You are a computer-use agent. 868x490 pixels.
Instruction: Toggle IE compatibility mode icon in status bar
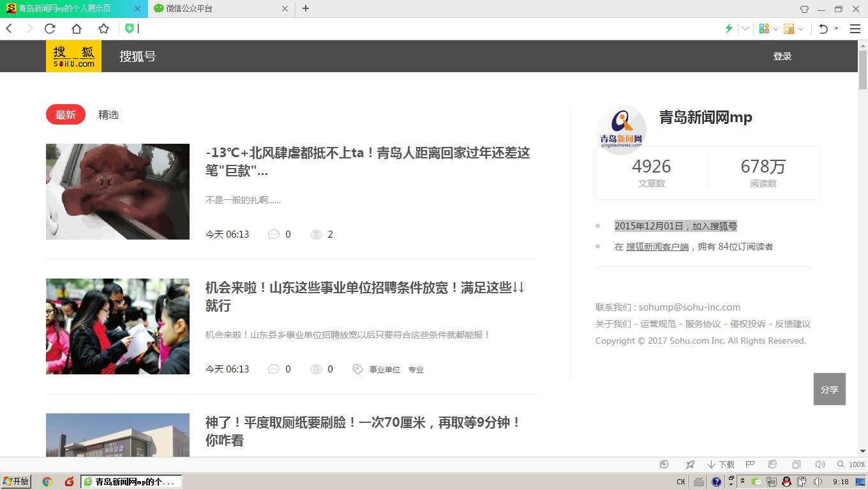pos(772,464)
